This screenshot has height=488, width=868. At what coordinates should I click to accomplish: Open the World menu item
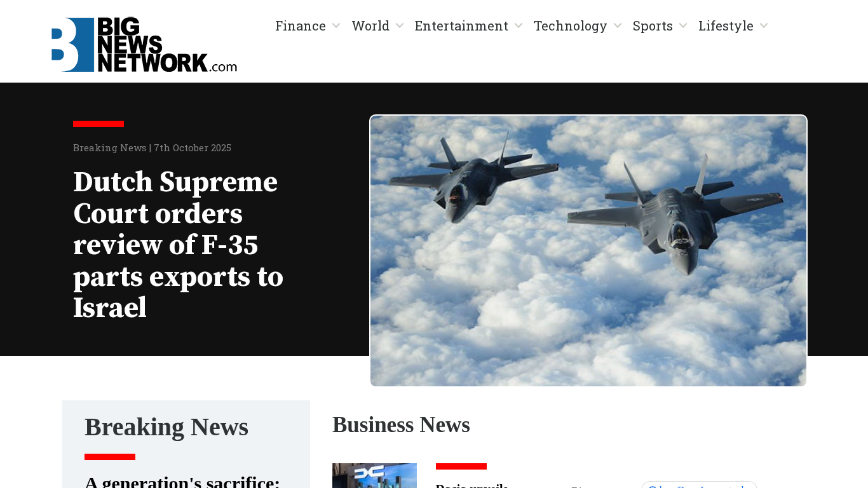pos(370,26)
